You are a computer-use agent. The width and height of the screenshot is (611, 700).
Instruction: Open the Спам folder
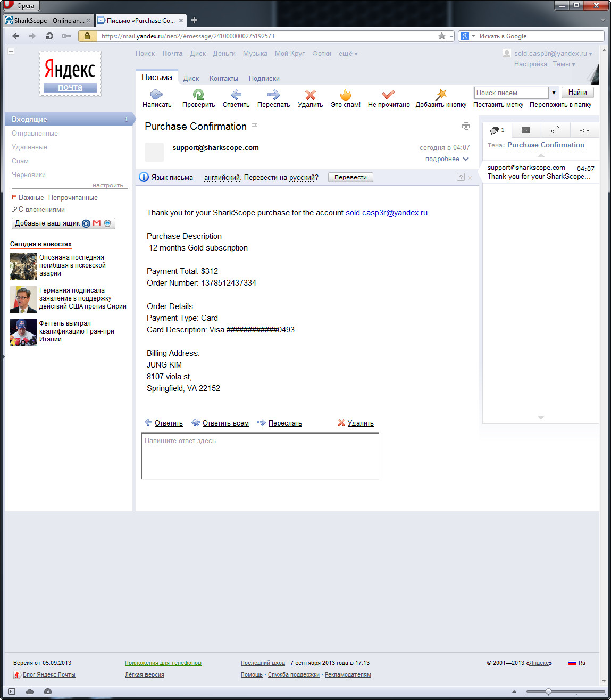[x=20, y=161]
